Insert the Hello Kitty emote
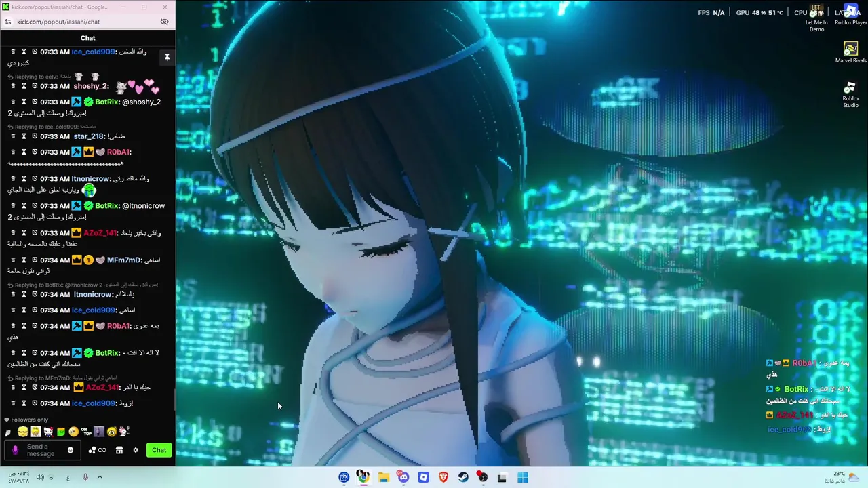Image resolution: width=868 pixels, height=488 pixels. 48,432
